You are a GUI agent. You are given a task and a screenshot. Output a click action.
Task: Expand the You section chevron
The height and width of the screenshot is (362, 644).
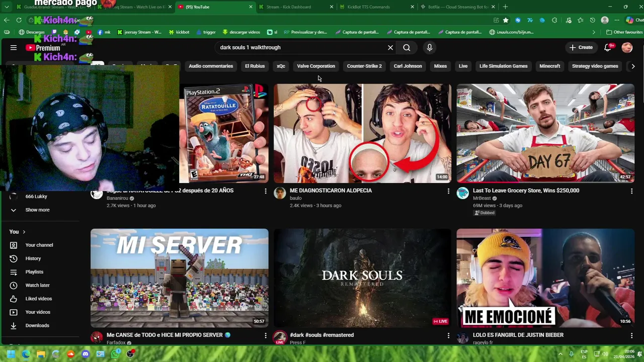(x=24, y=232)
